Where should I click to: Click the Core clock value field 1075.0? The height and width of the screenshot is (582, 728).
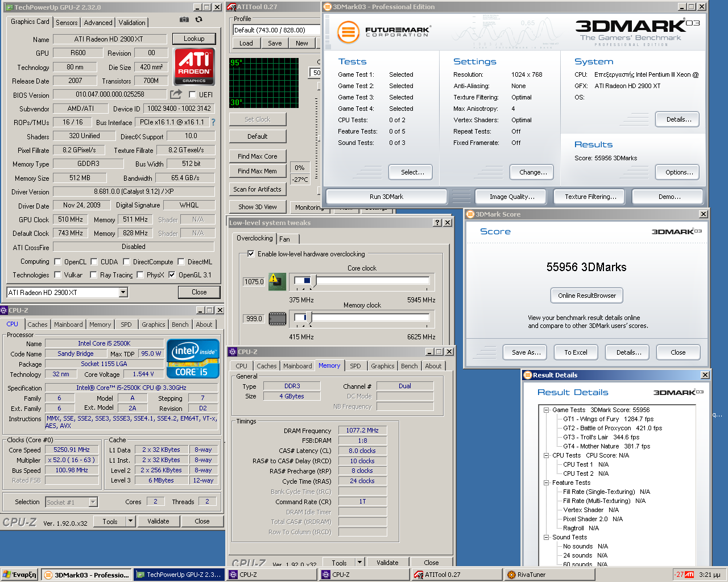point(254,281)
